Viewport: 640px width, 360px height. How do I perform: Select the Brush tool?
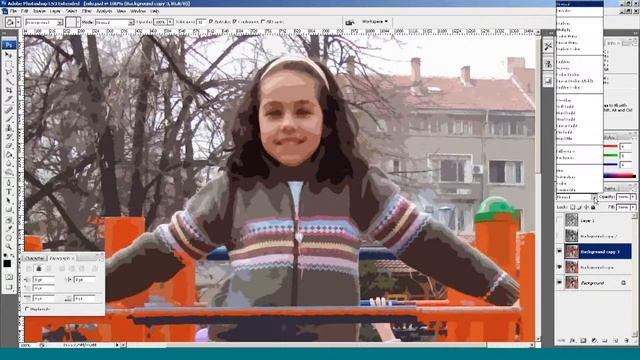9,118
